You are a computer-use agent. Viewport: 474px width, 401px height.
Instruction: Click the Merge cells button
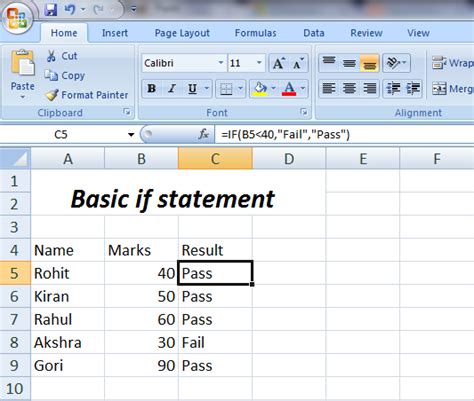pyautogui.click(x=453, y=89)
